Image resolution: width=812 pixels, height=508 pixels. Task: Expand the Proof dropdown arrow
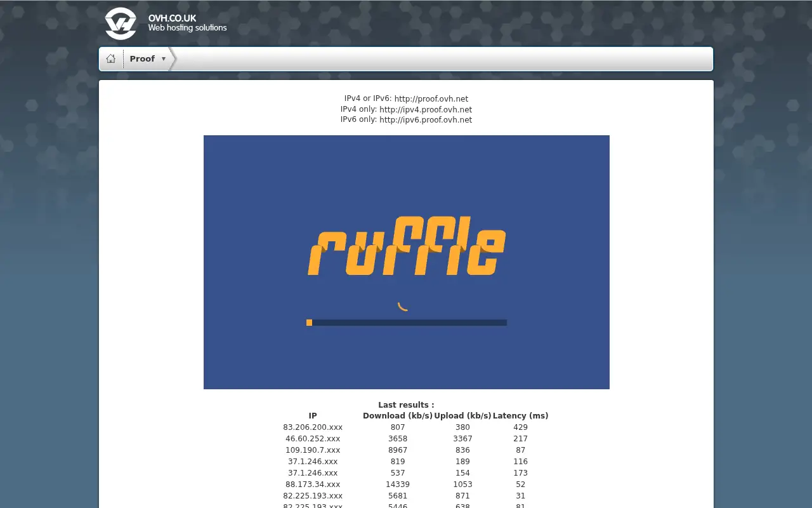point(164,59)
